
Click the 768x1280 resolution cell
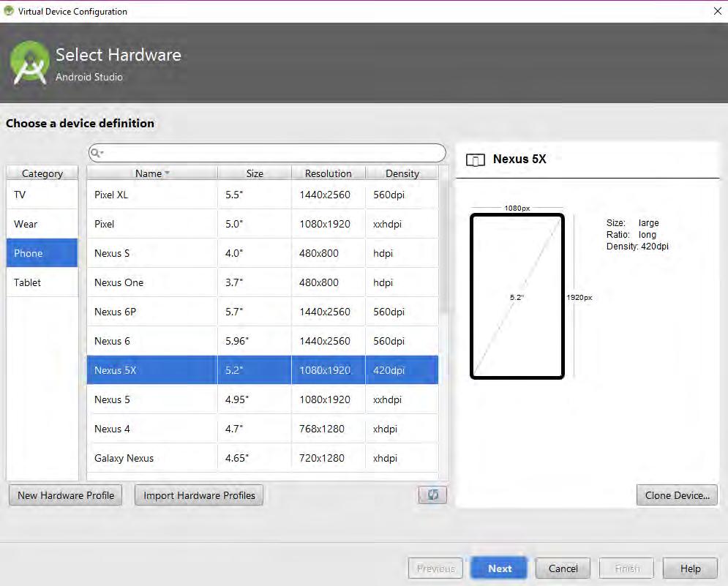point(329,429)
